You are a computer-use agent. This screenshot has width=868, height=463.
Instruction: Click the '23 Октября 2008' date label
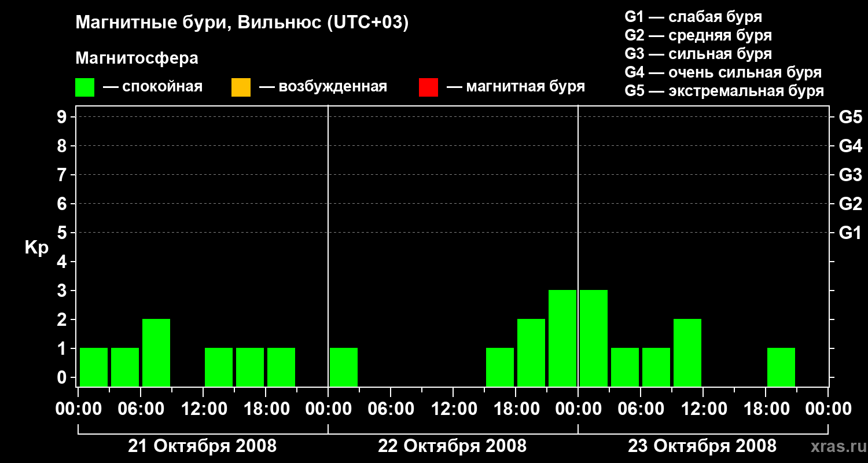coord(702,446)
